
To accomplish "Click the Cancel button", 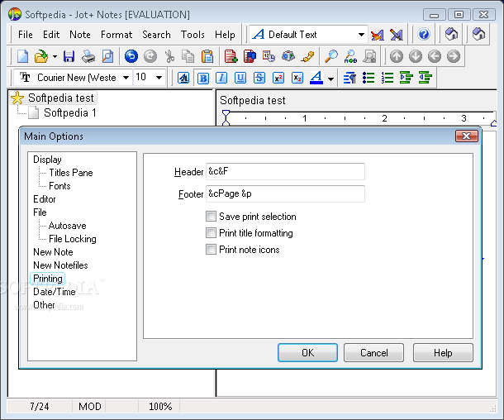I will point(373,352).
